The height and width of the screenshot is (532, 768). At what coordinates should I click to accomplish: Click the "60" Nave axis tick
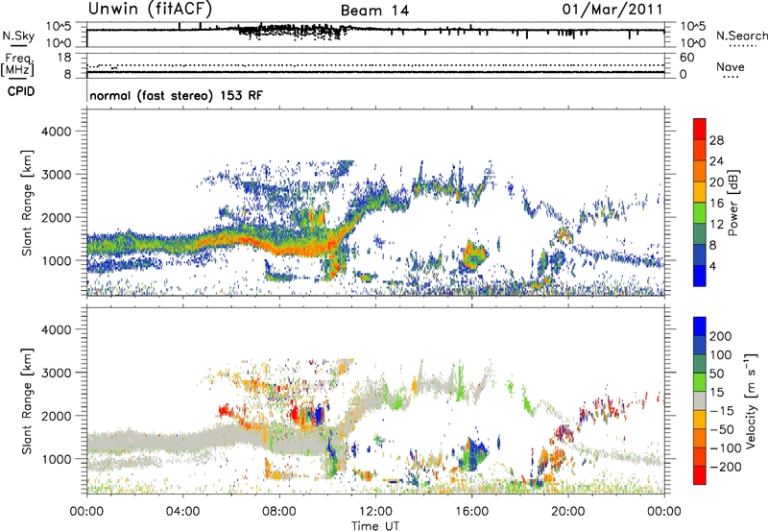click(686, 58)
